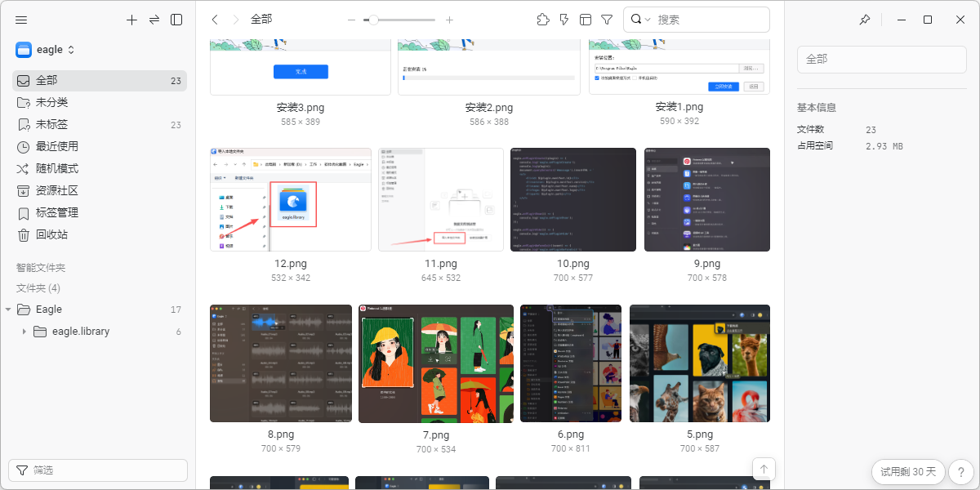Select 未标签 in the sidebar
980x490 pixels.
click(51, 125)
